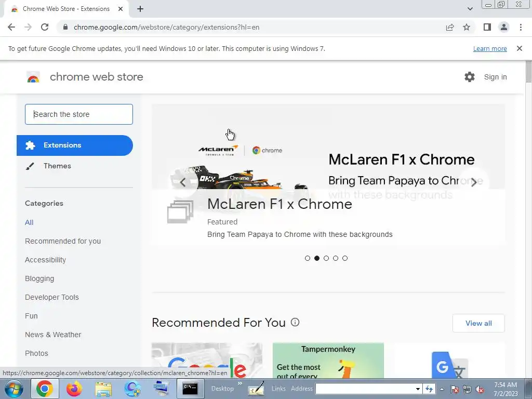Click the share page icon in address bar
This screenshot has width=532, height=399.
(450, 27)
